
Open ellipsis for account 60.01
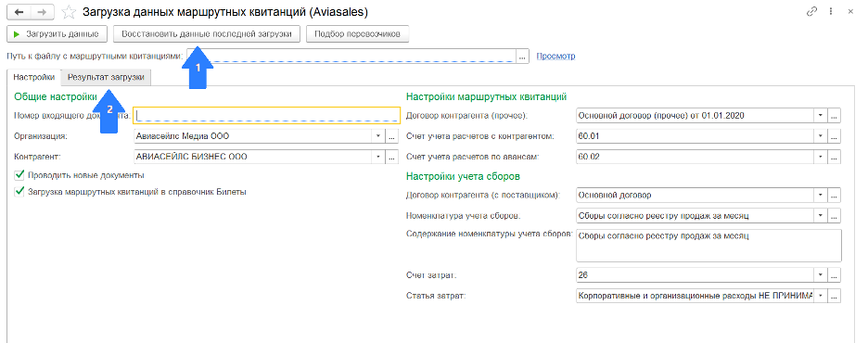pos(835,136)
